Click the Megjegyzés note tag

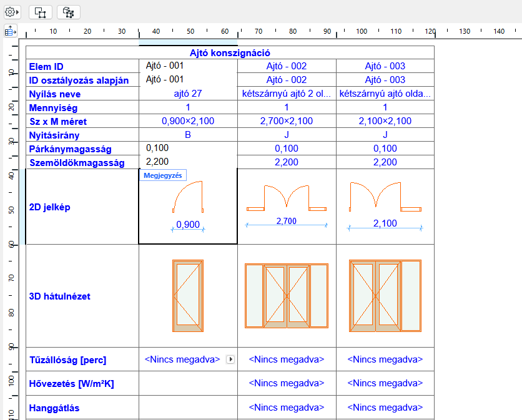(x=162, y=175)
